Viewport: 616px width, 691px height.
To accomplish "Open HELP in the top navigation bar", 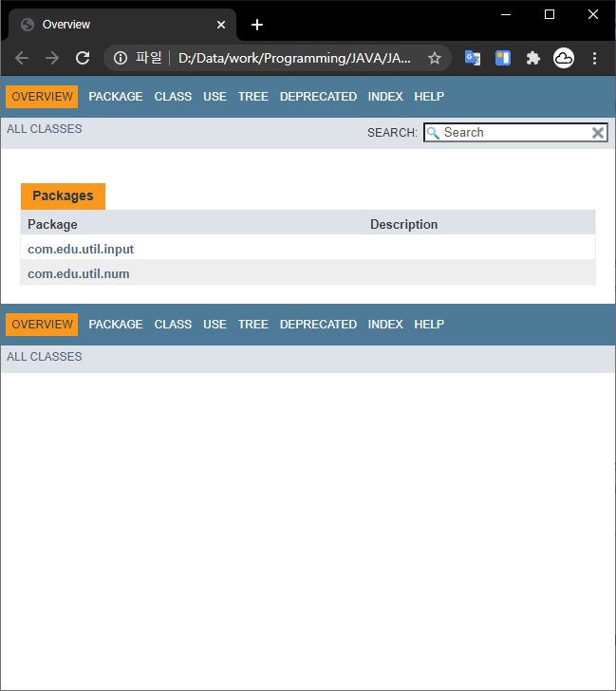I will tap(429, 97).
